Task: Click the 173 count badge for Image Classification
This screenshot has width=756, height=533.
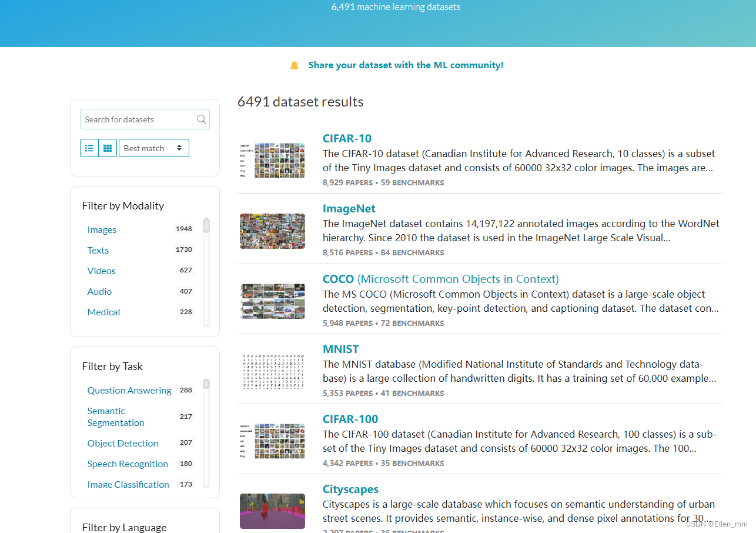Action: (x=186, y=484)
